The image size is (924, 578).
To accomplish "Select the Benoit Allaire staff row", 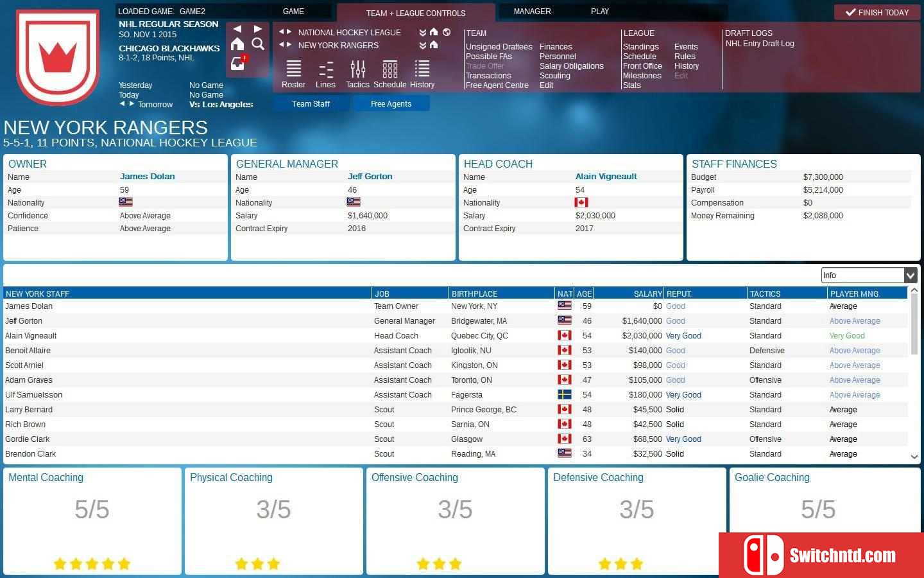I will pos(456,351).
